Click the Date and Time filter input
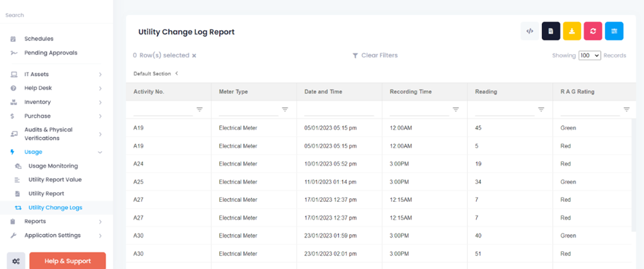 [x=339, y=110]
